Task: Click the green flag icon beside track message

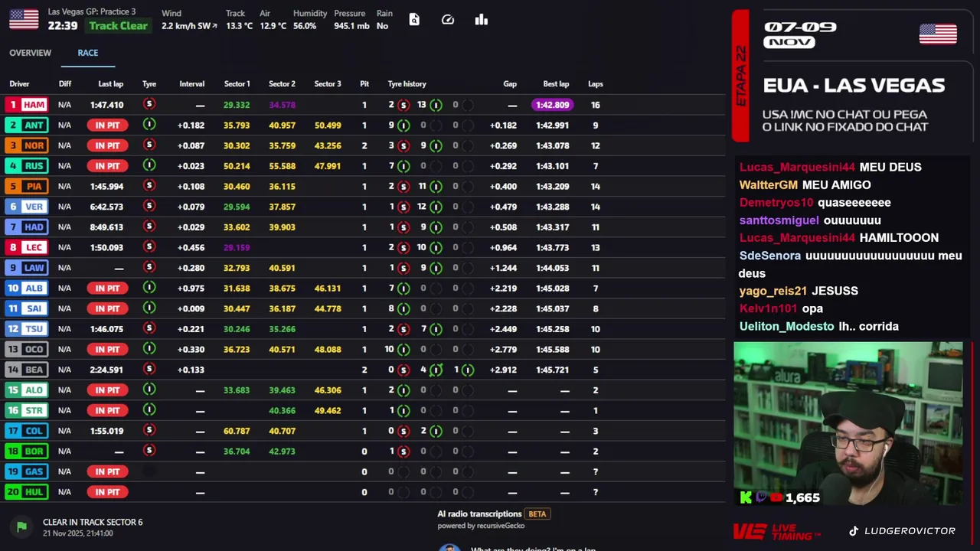Action: (x=21, y=527)
